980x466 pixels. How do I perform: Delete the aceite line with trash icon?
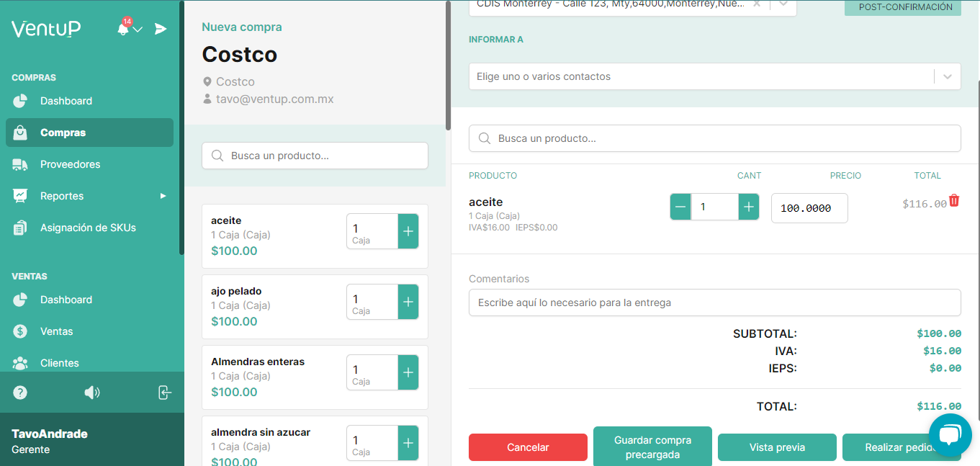954,202
